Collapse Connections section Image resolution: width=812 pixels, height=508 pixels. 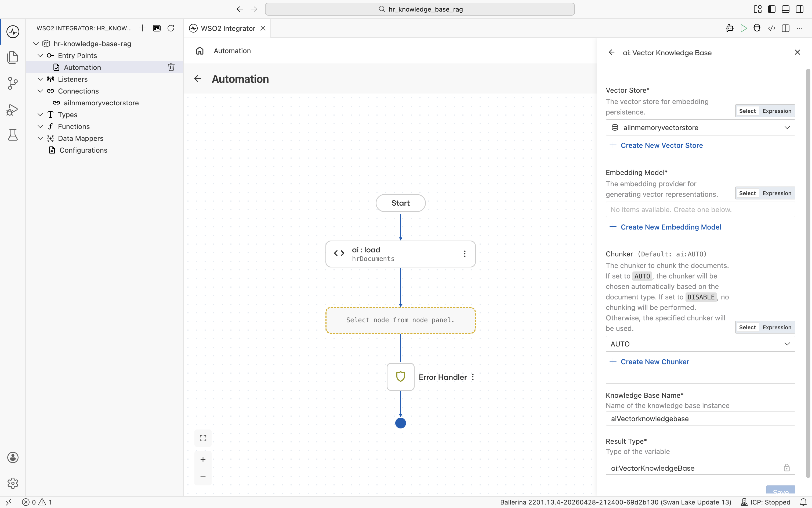(40, 91)
